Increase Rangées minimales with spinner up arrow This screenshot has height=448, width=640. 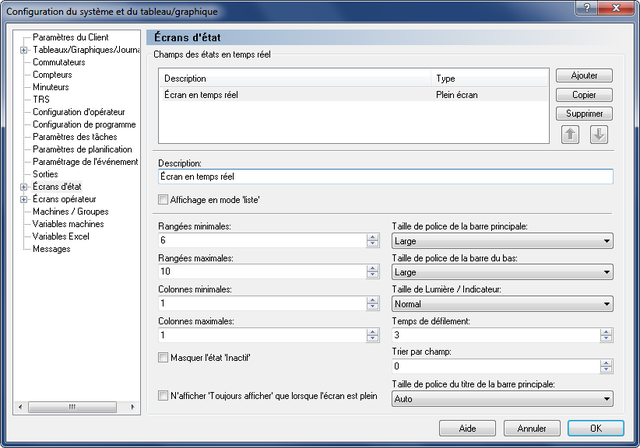coord(372,237)
